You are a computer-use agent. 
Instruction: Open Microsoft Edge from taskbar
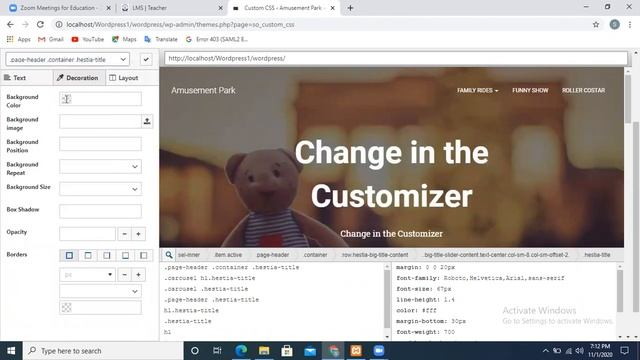pyautogui.click(x=241, y=351)
